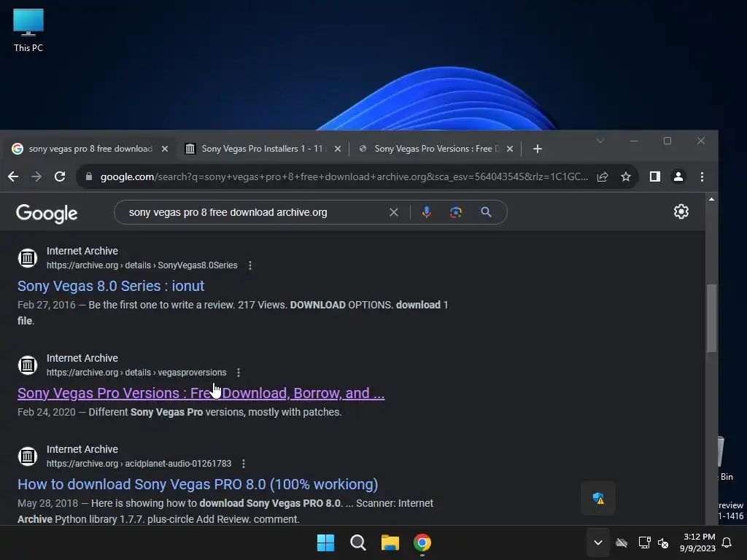Click Internet Archive favicon of vegasproversions result
The width and height of the screenshot is (747, 560).
(x=28, y=365)
